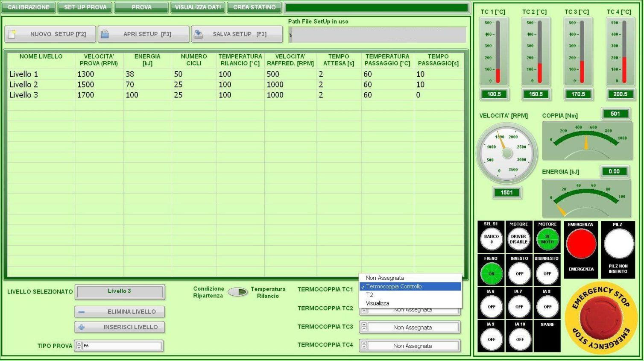The height and width of the screenshot is (361, 644).
Task: Click TC 1 readout 100.5
Action: coord(494,94)
